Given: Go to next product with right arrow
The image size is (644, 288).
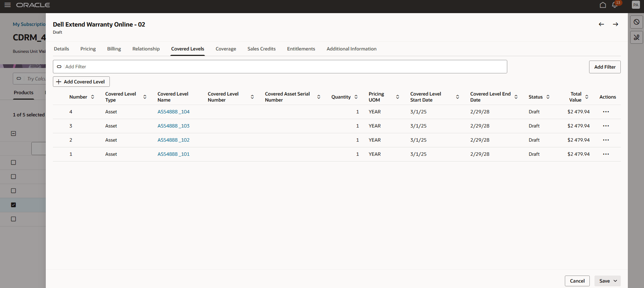Looking at the screenshot, I should tap(615, 24).
